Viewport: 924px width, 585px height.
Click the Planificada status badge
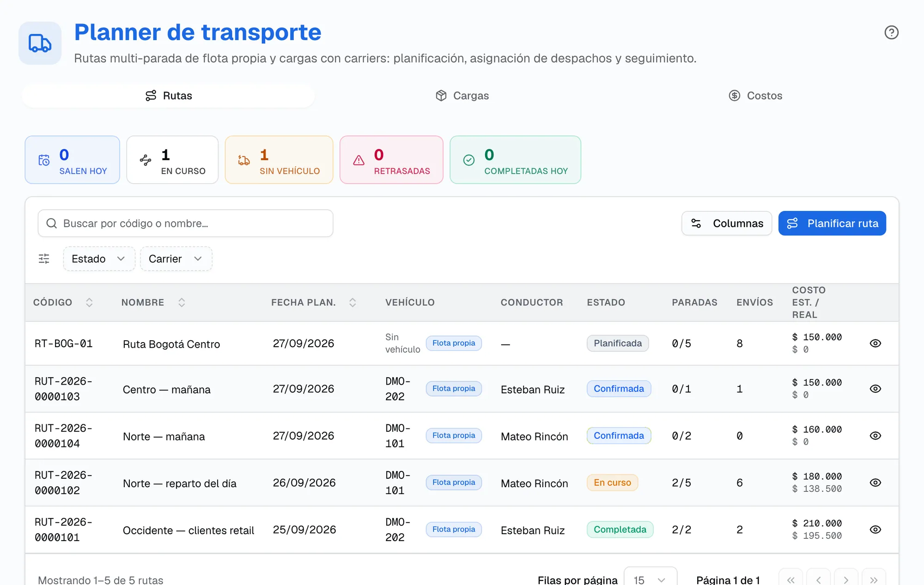[x=618, y=343]
